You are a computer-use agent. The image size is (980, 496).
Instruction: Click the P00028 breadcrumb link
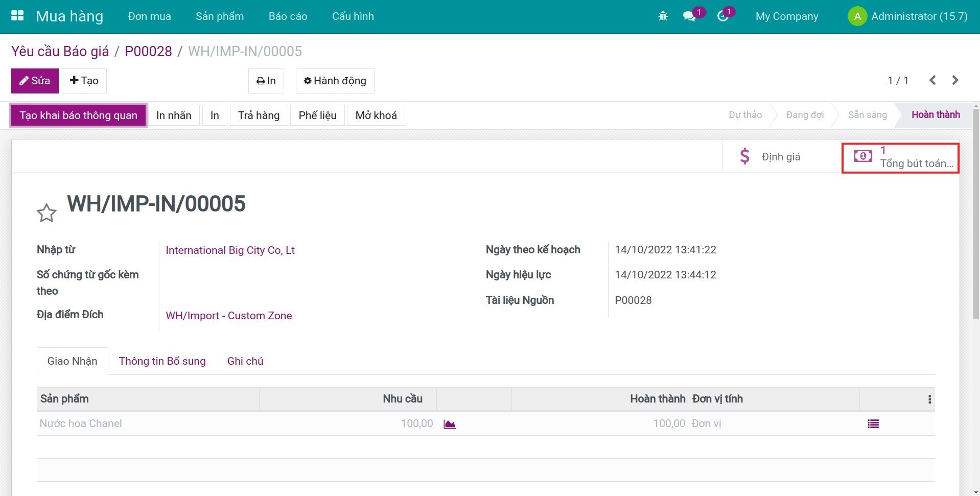[148, 52]
